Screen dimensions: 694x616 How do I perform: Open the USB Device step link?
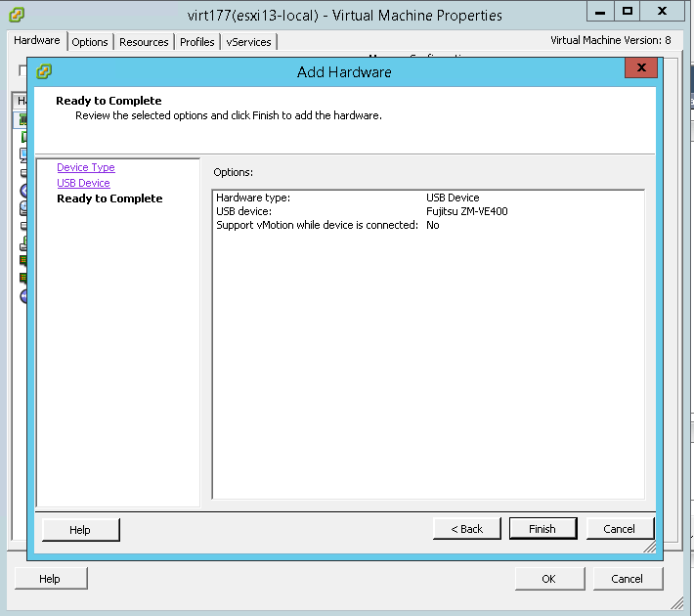(x=83, y=183)
